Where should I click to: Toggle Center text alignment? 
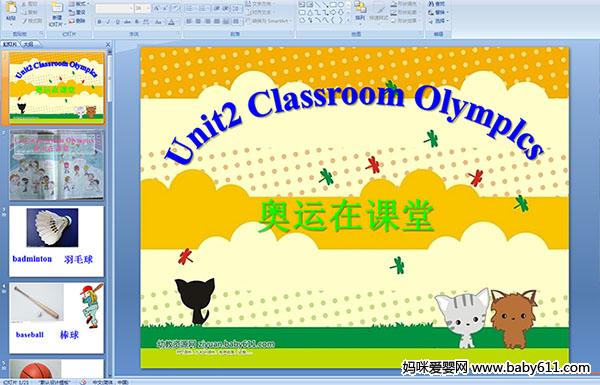click(198, 21)
